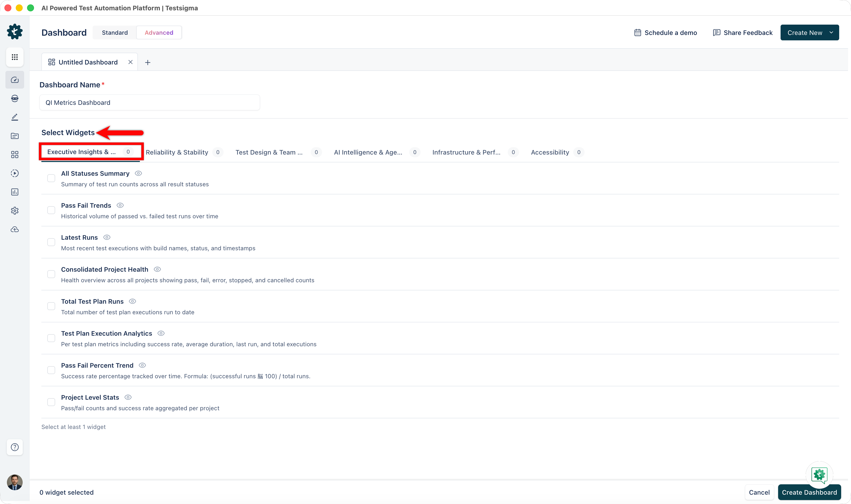The width and height of the screenshot is (851, 504).
Task: Preview Latest Runs widget via eye icon
Action: pyautogui.click(x=107, y=237)
